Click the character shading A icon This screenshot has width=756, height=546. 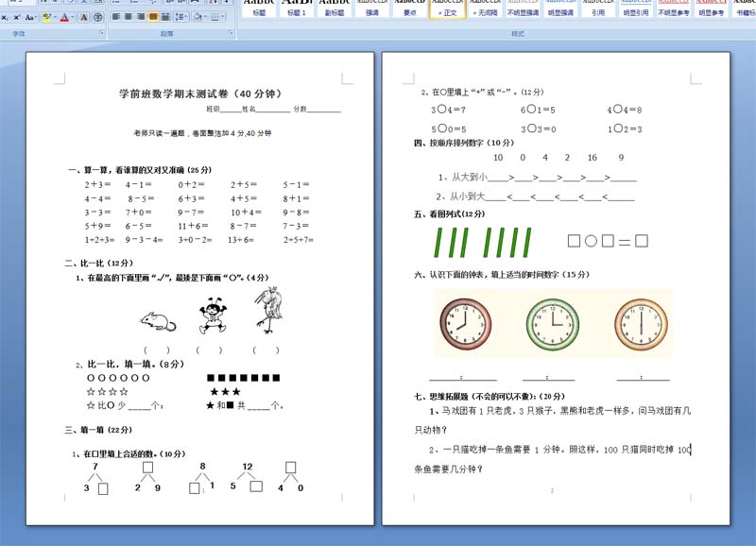(x=83, y=17)
